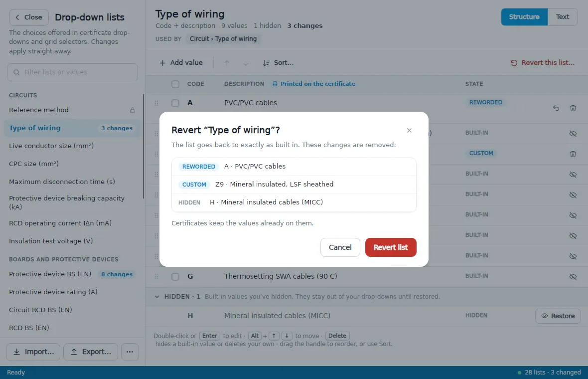The height and width of the screenshot is (379, 588).
Task: Tick the checkbox for row G
Action: tap(175, 277)
